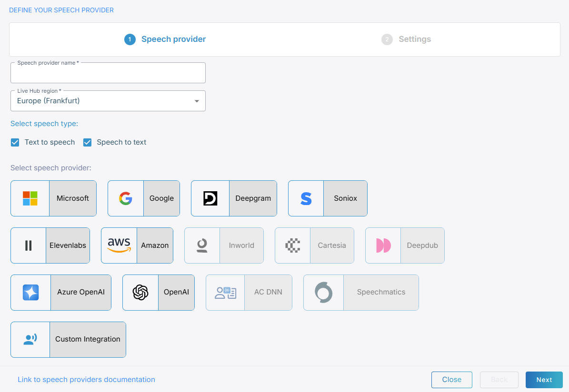
Task: Click the Speech to text label
Action: pyautogui.click(x=121, y=142)
